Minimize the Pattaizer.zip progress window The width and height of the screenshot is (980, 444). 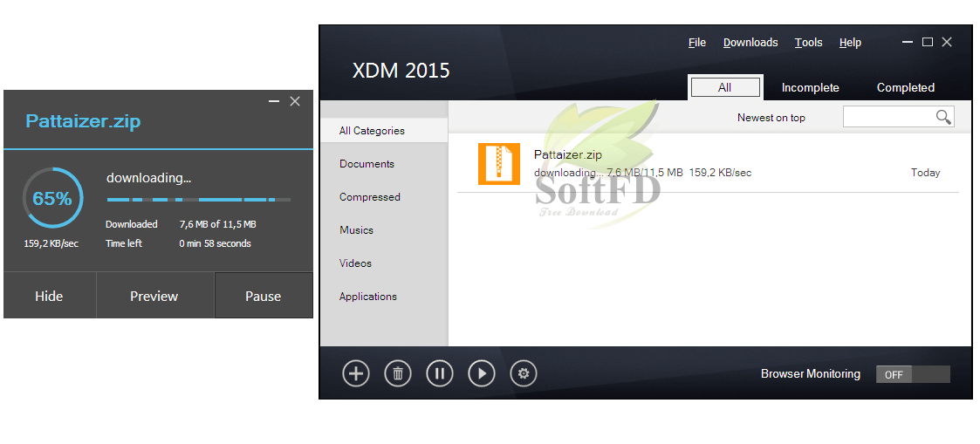274,101
